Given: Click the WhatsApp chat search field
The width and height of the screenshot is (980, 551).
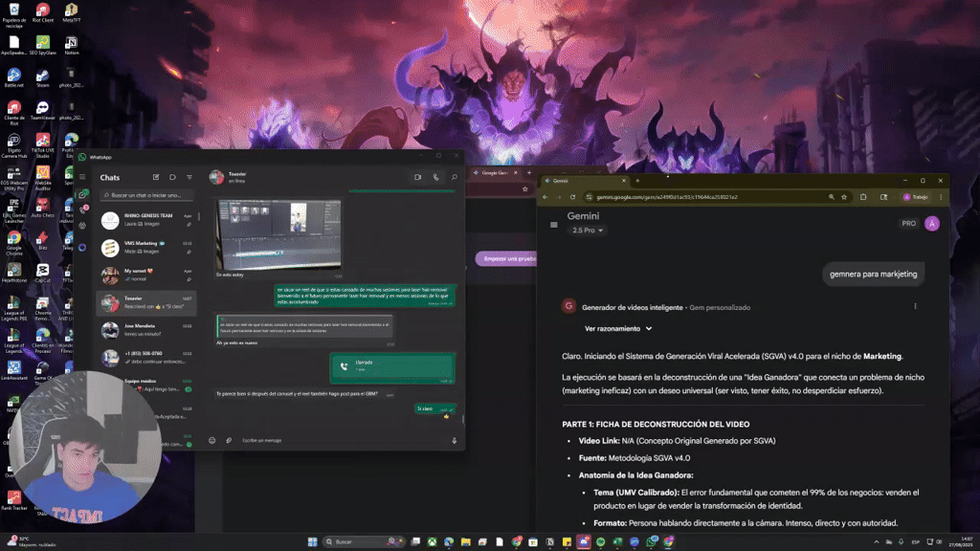Looking at the screenshot, I should click(147, 195).
